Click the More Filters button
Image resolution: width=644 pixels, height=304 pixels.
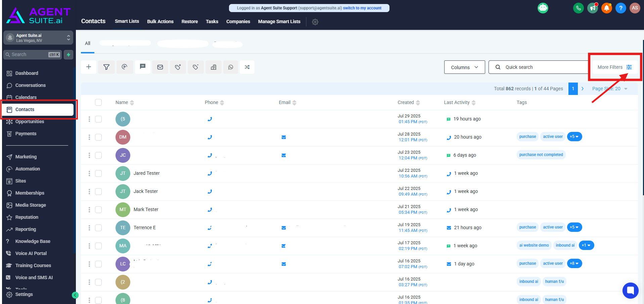coord(614,67)
